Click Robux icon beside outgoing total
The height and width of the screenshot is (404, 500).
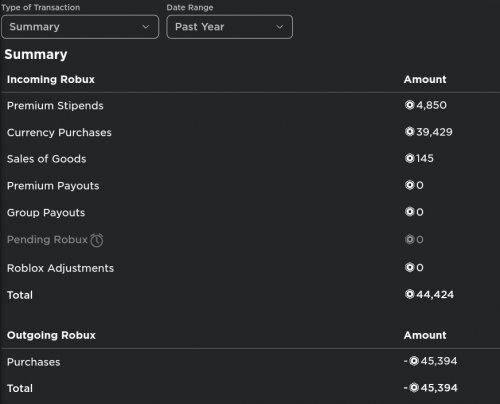click(x=414, y=387)
